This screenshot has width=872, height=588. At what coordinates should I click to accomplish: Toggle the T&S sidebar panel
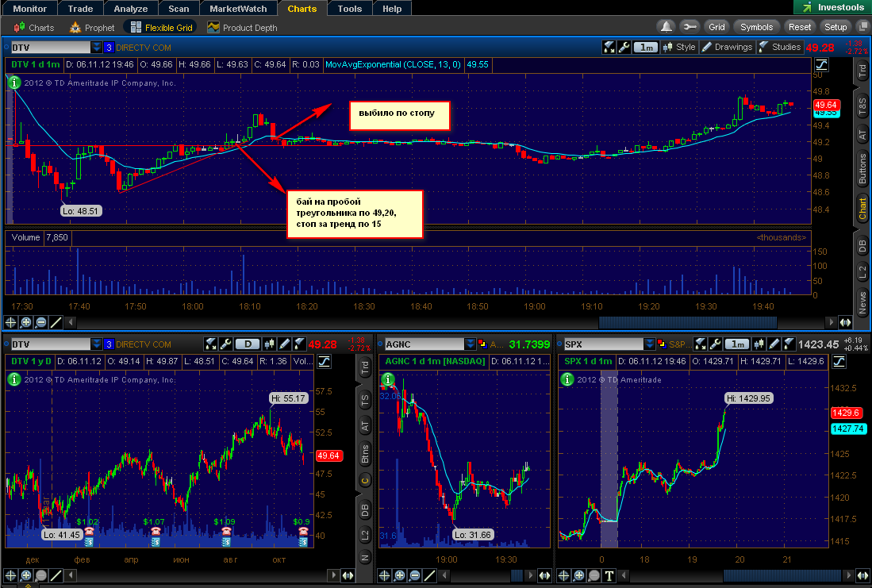(862, 106)
